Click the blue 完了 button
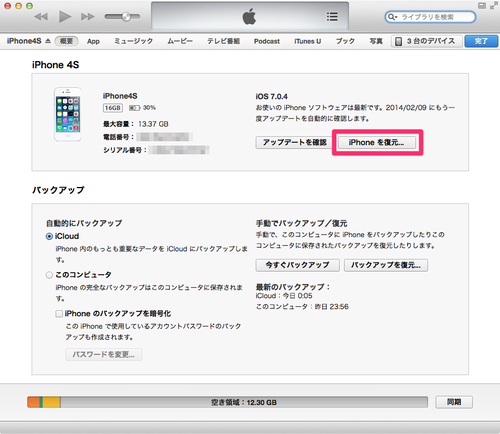Screen dimensions: 500x434 pyautogui.click(x=481, y=41)
